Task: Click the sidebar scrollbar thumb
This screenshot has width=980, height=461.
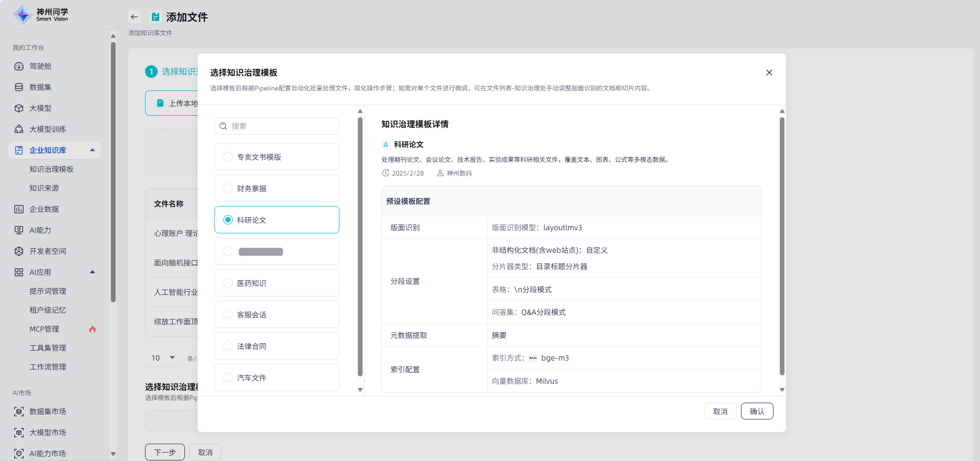Action: (113, 172)
